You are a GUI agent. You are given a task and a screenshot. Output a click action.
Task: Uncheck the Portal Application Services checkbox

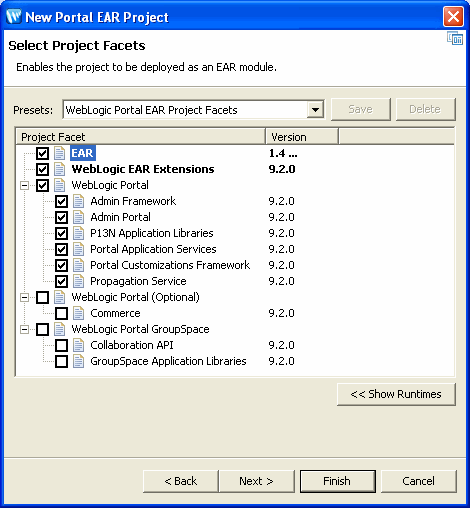point(61,249)
